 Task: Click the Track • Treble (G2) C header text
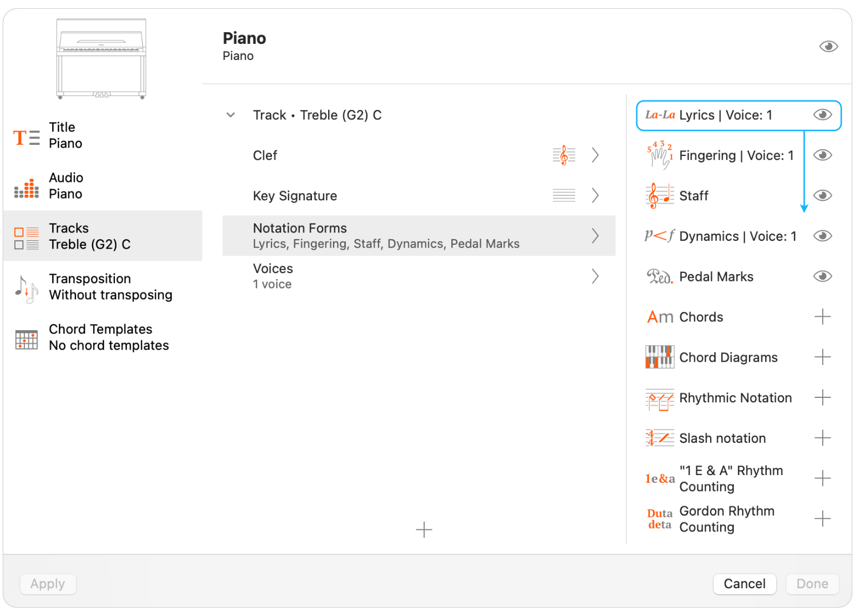click(317, 115)
